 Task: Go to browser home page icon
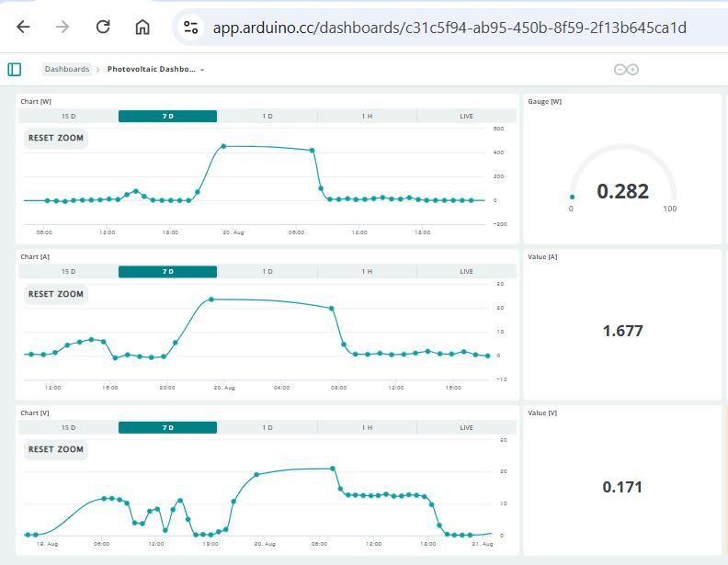[x=142, y=27]
